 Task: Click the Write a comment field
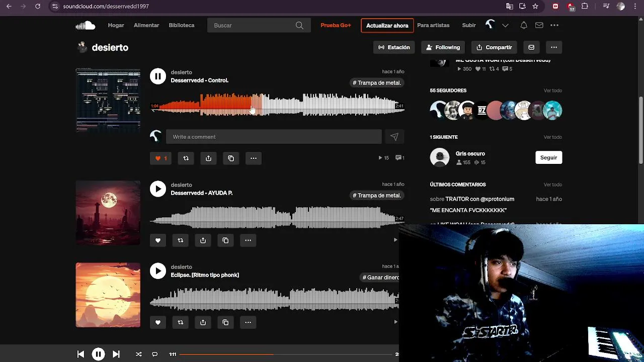point(274,137)
